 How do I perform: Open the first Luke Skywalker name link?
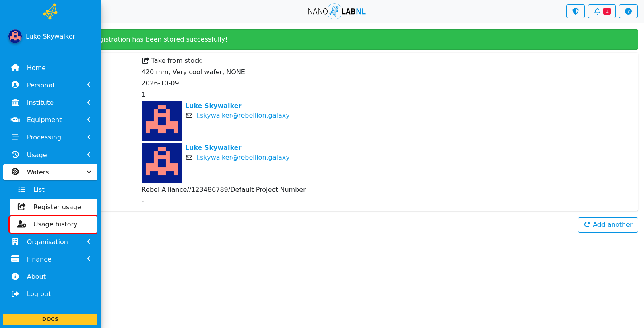pyautogui.click(x=213, y=106)
